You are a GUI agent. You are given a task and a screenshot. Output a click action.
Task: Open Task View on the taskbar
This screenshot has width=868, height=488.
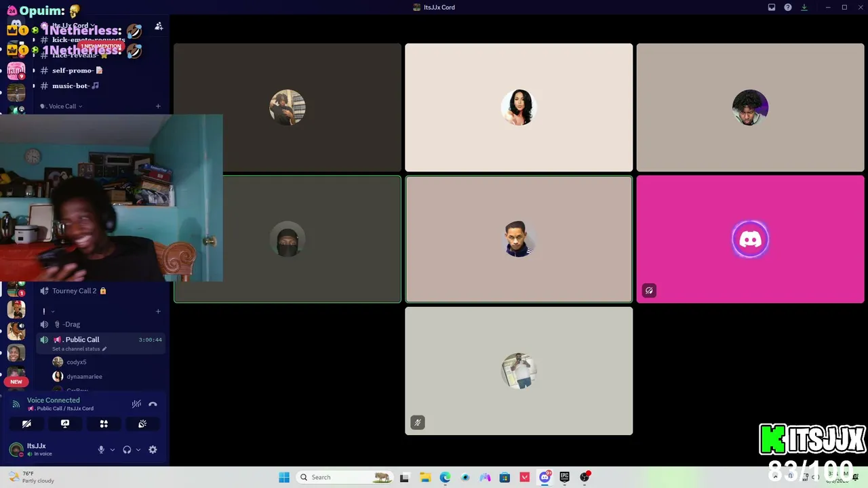click(405, 477)
